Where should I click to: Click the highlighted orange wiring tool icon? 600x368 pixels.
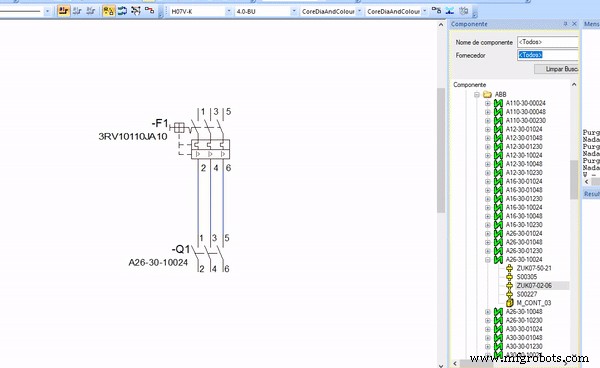click(64, 11)
